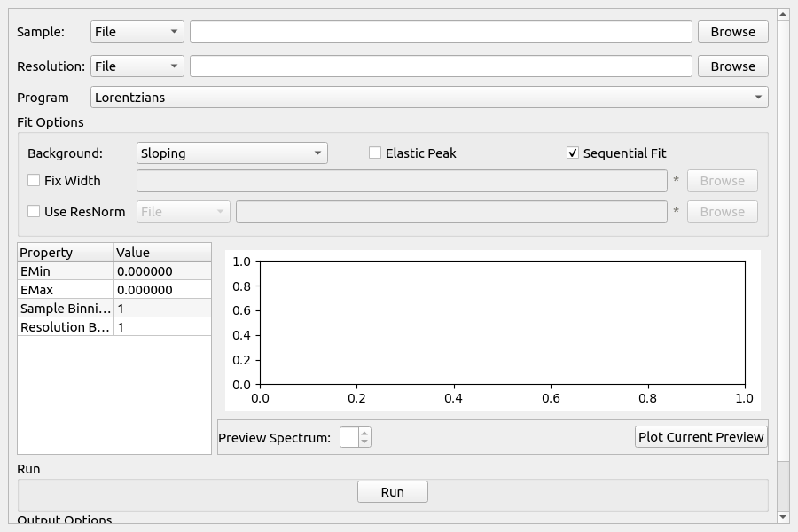Image resolution: width=798 pixels, height=532 pixels.
Task: Click into the Resolution file path field
Action: (x=441, y=66)
